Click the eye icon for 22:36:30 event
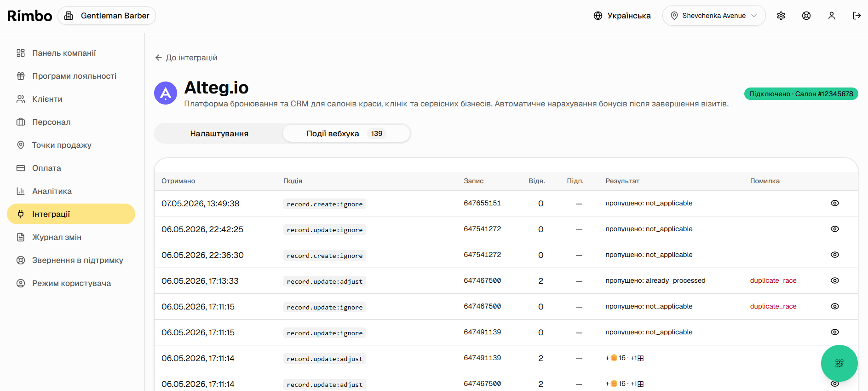This screenshot has width=868, height=391. [835, 255]
